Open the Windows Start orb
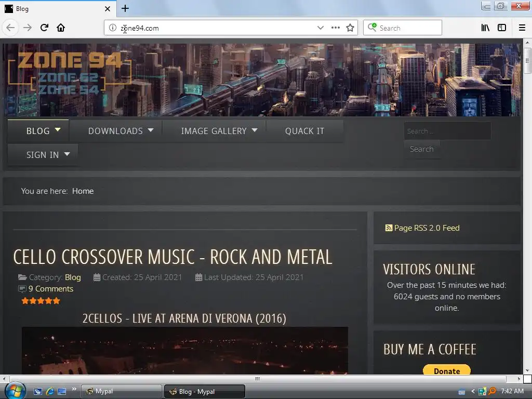 (15, 391)
